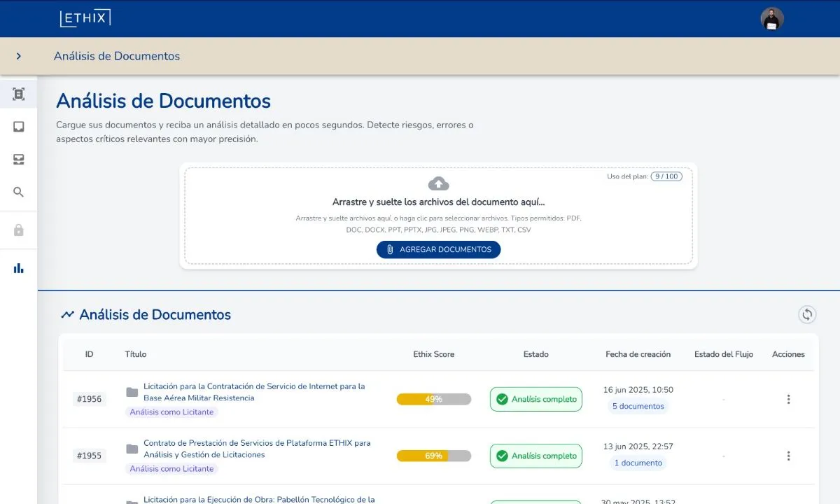This screenshot has width=840, height=504.
Task: Click the drag and drop upload area text
Action: point(438,202)
